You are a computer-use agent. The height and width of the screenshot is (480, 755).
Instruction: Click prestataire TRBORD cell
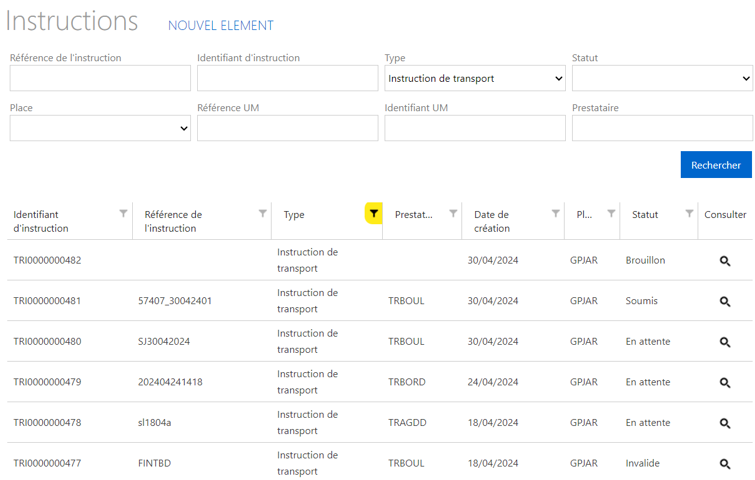pyautogui.click(x=407, y=382)
